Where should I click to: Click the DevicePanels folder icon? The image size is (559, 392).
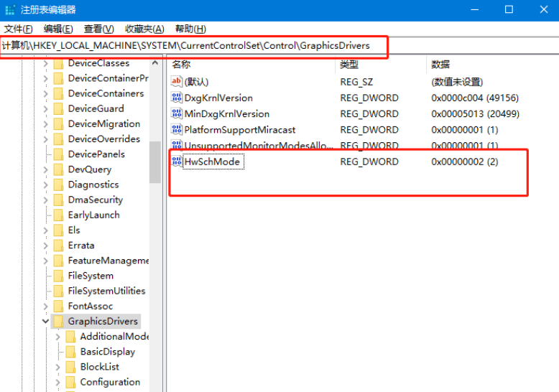coord(58,154)
